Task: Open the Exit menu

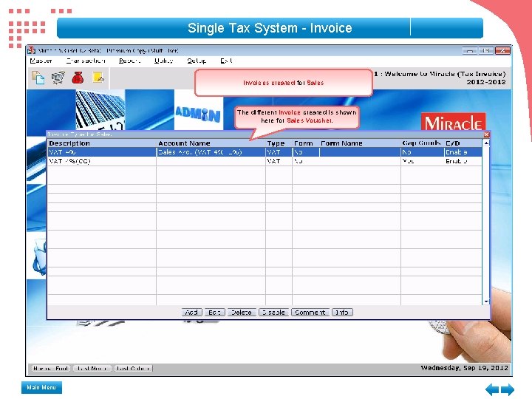Action: (226, 61)
